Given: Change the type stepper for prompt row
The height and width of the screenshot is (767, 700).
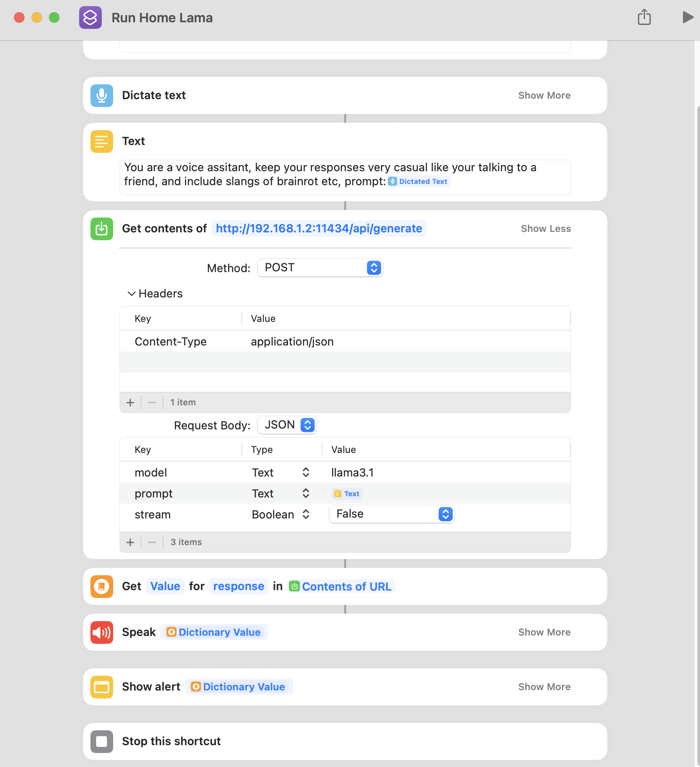Looking at the screenshot, I should [306, 494].
